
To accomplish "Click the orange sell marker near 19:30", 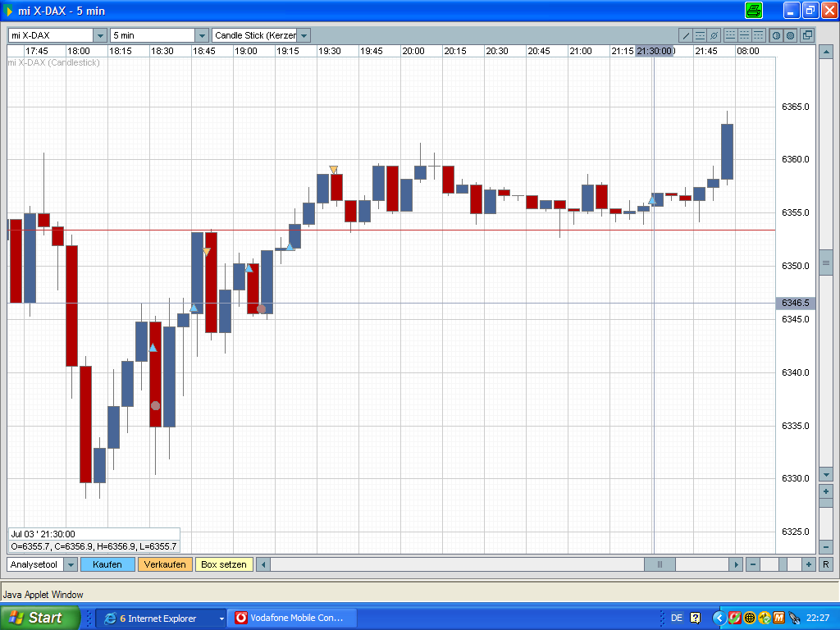I will (333, 170).
